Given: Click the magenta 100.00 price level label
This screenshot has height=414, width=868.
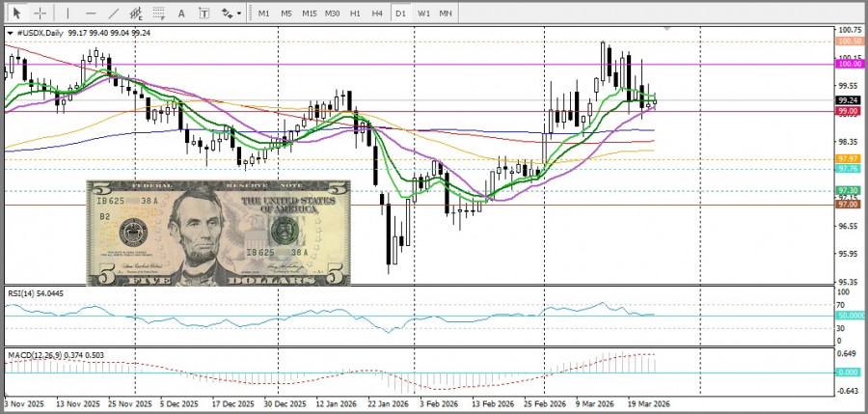Looking at the screenshot, I should click(x=849, y=64).
